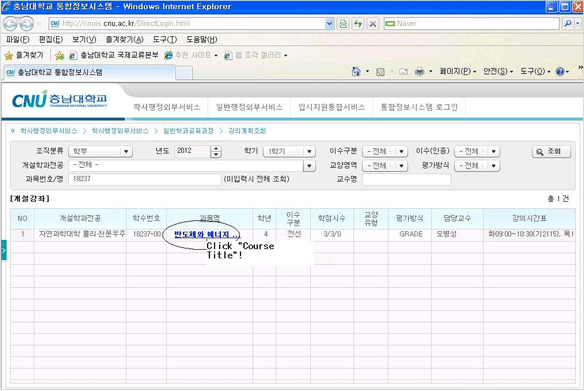Image resolution: width=584 pixels, height=391 pixels.
Task: Select the 일반행정외부서비스 top navigation tab
Action: [x=249, y=107]
